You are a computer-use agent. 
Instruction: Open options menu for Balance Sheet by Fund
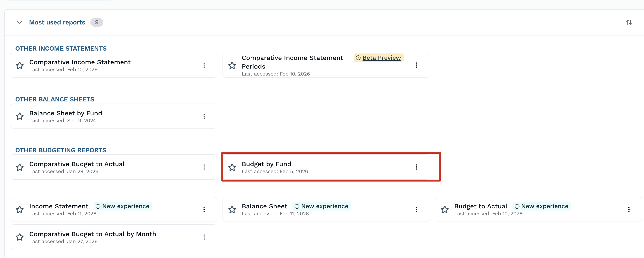(x=204, y=116)
